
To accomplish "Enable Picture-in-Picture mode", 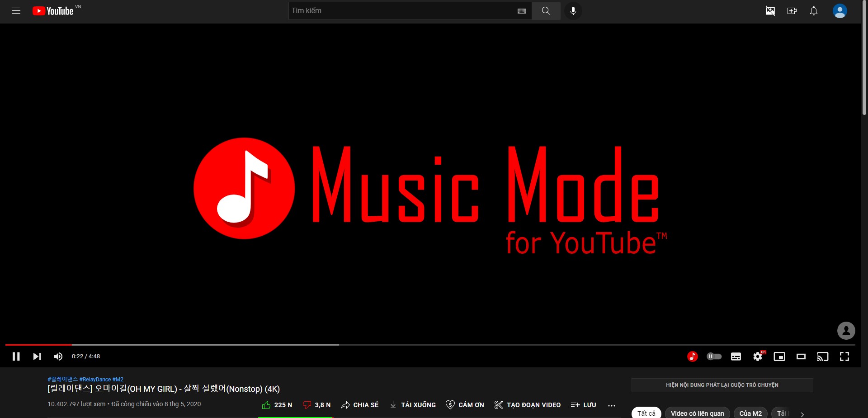I will click(780, 356).
